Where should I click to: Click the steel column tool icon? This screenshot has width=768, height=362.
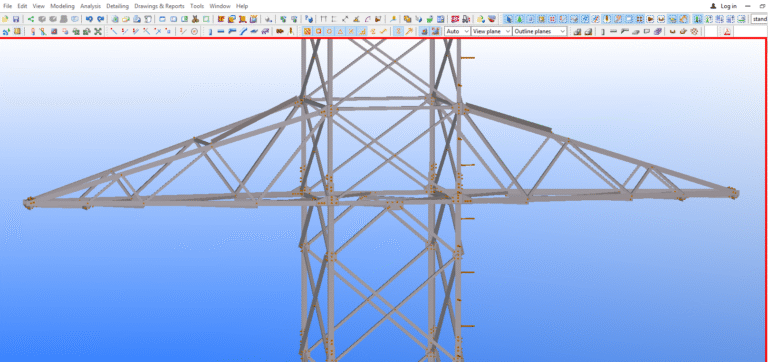pos(210,31)
